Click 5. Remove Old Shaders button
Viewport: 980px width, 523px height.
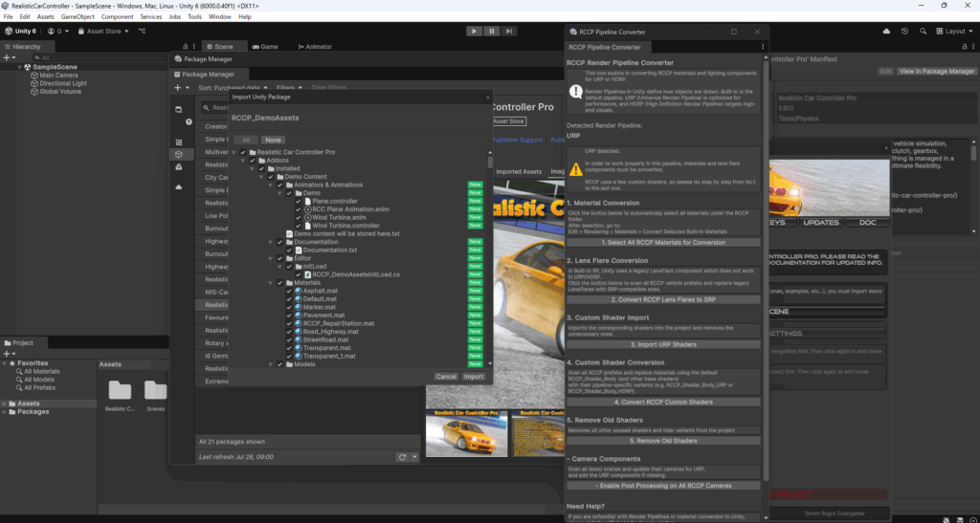click(x=663, y=441)
